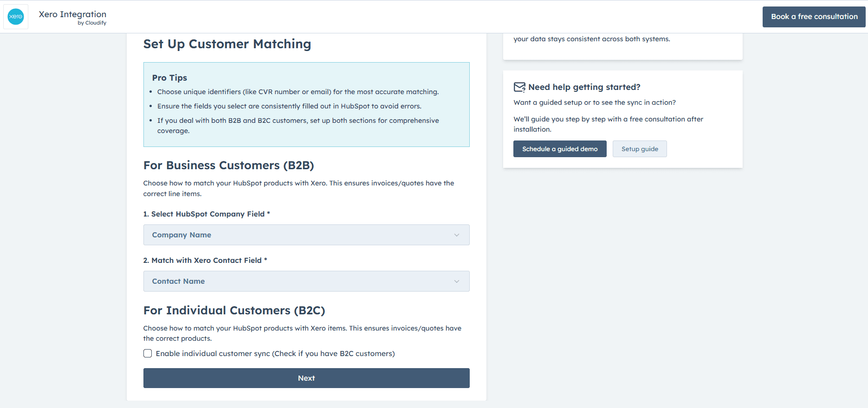Click chevron in HubSpot Company Field selector
The width and height of the screenshot is (868, 408).
457,235
